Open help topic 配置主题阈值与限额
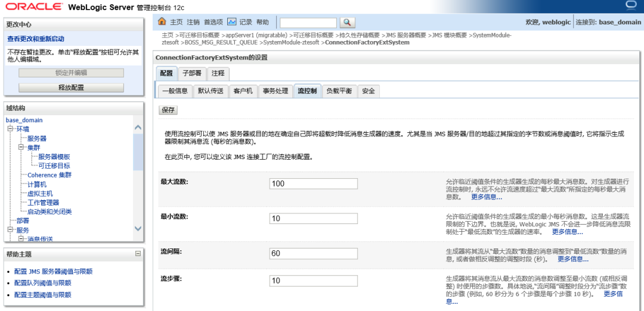Image resolution: width=644 pixels, height=311 pixels. (x=43, y=294)
